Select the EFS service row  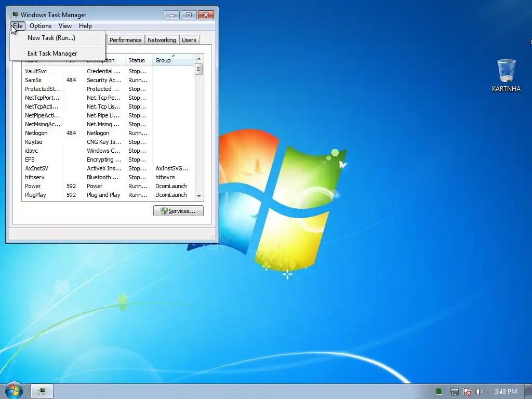(108, 159)
